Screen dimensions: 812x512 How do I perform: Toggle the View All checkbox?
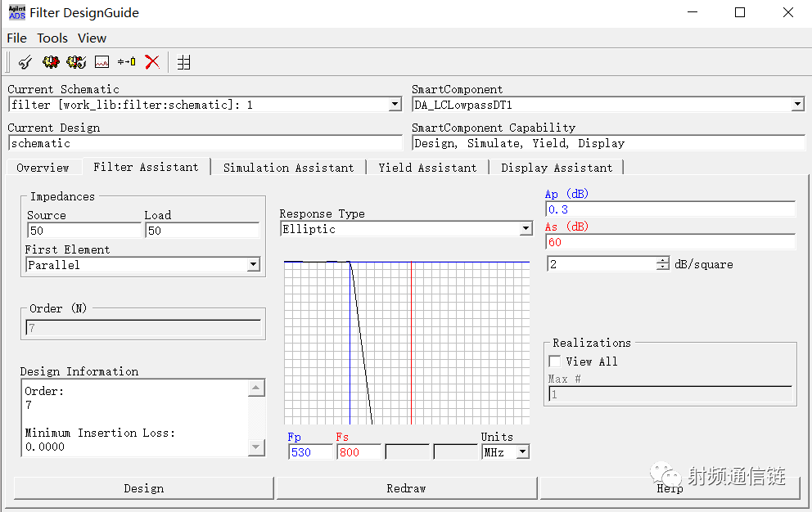pyautogui.click(x=555, y=362)
